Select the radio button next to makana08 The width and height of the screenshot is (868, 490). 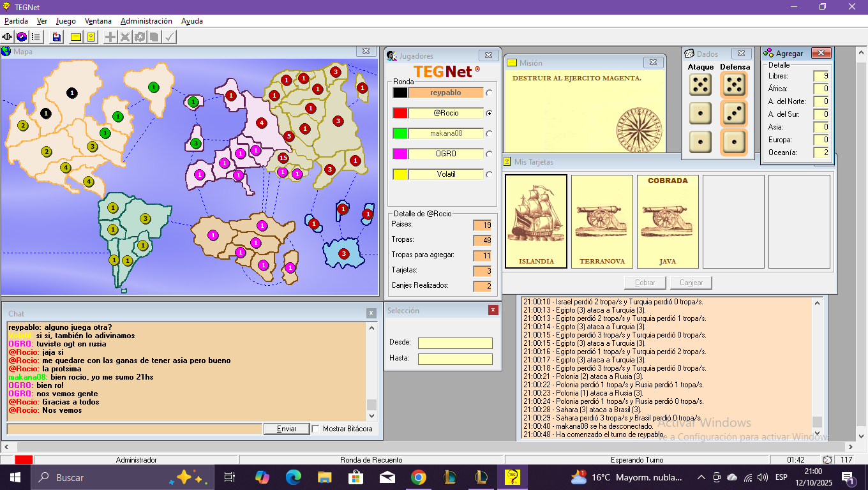[490, 134]
